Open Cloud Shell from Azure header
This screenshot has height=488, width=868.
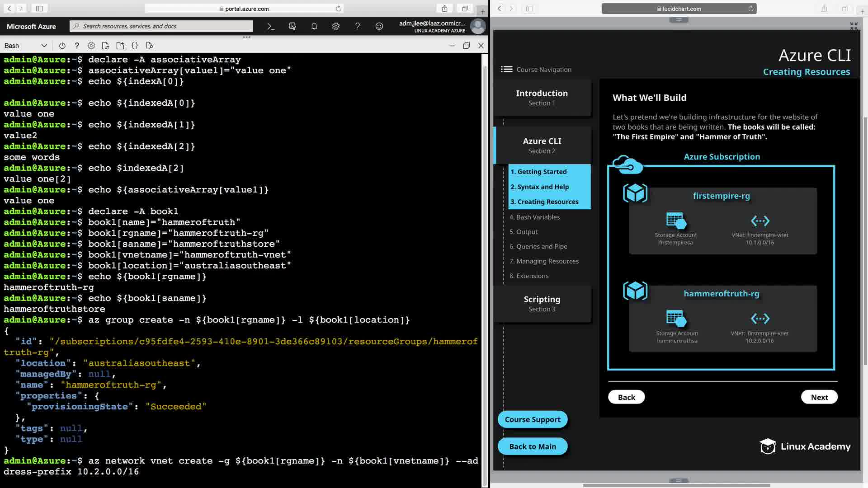pyautogui.click(x=270, y=26)
